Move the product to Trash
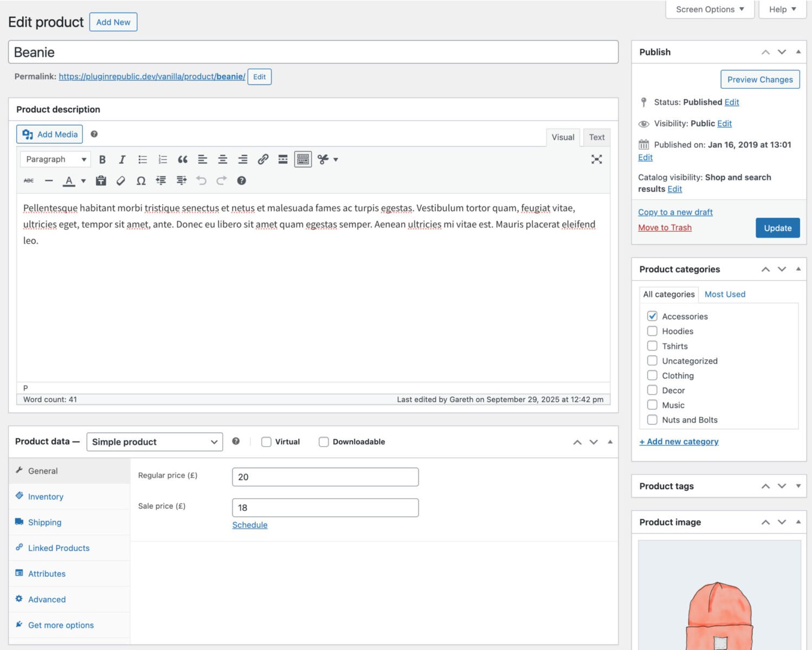This screenshot has width=812, height=650. pyautogui.click(x=665, y=227)
